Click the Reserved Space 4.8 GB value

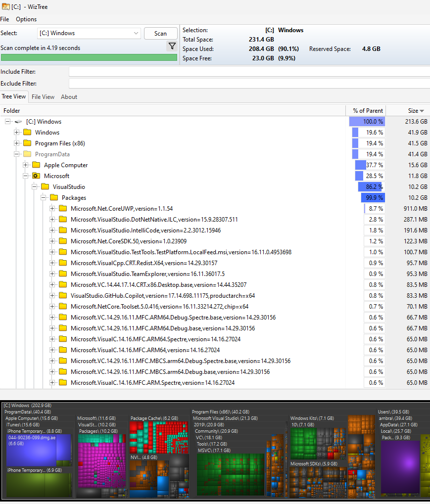pyautogui.click(x=371, y=49)
